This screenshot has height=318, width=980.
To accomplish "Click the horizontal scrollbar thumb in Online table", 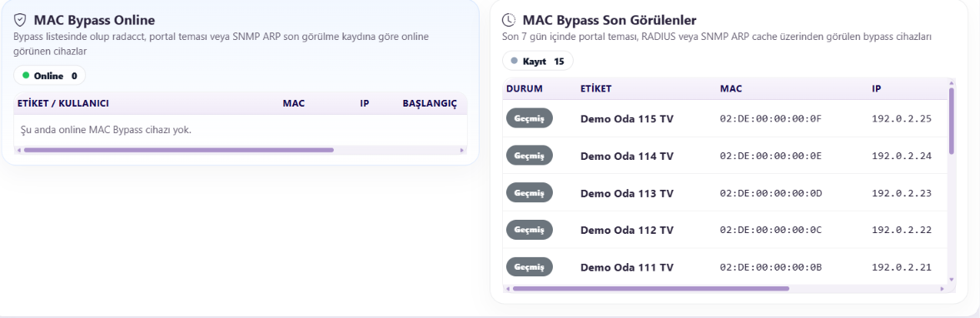I will coord(179,150).
